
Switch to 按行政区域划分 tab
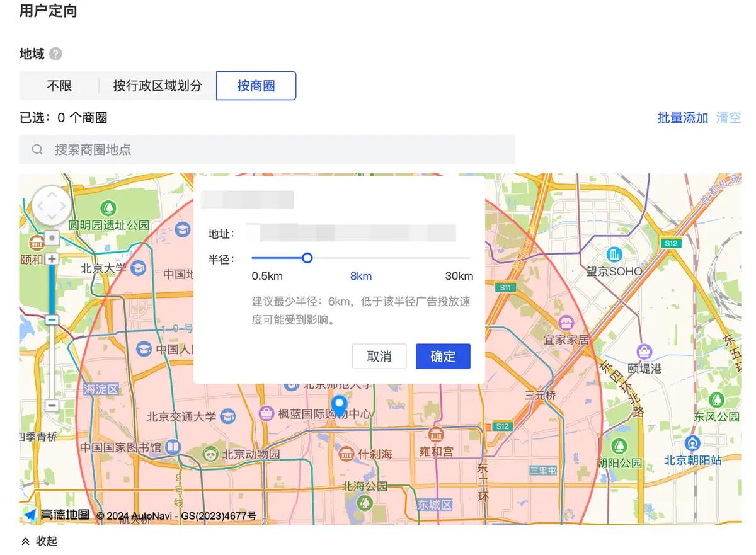click(157, 86)
